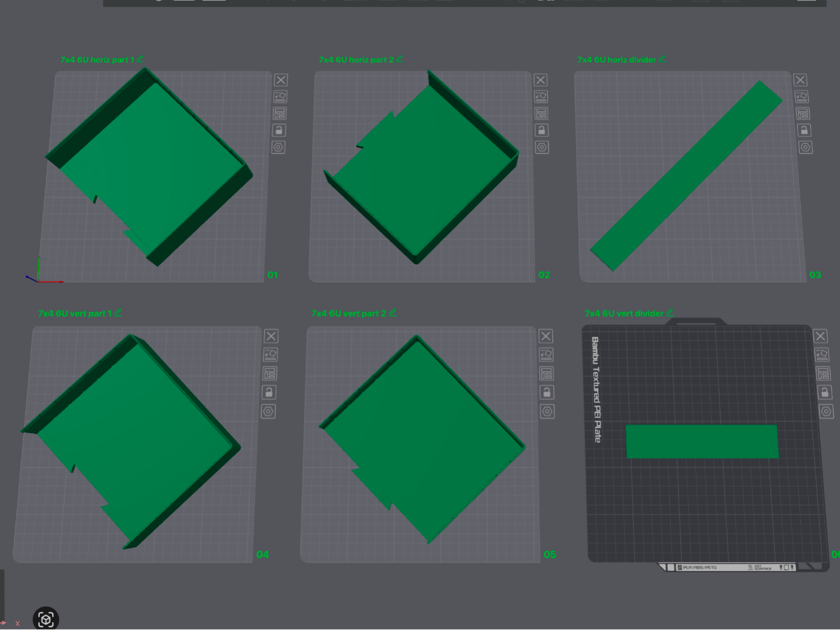Click plate number label 01

(273, 275)
